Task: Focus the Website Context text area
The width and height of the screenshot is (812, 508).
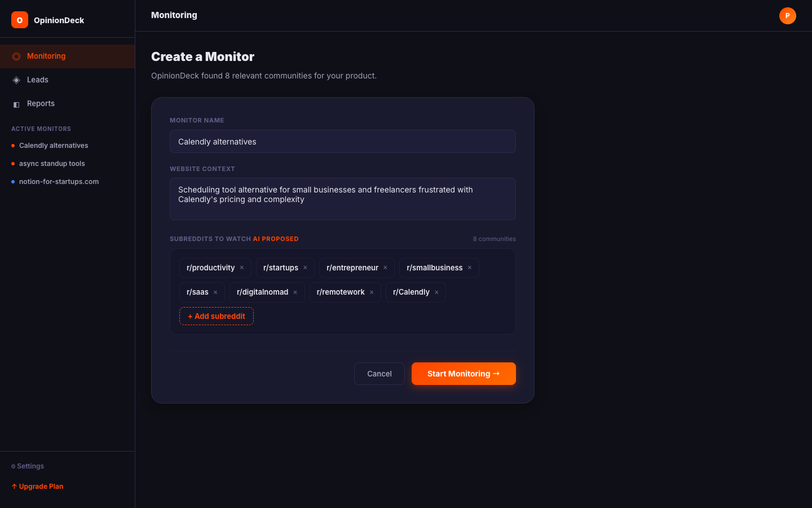Action: tap(342, 199)
